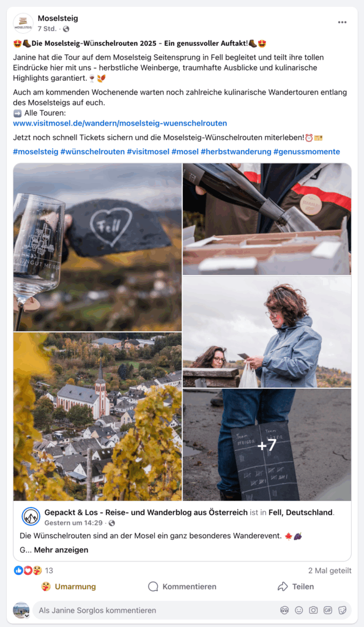The image size is (364, 627).
Task: Click the Teilen share button
Action: point(295,587)
